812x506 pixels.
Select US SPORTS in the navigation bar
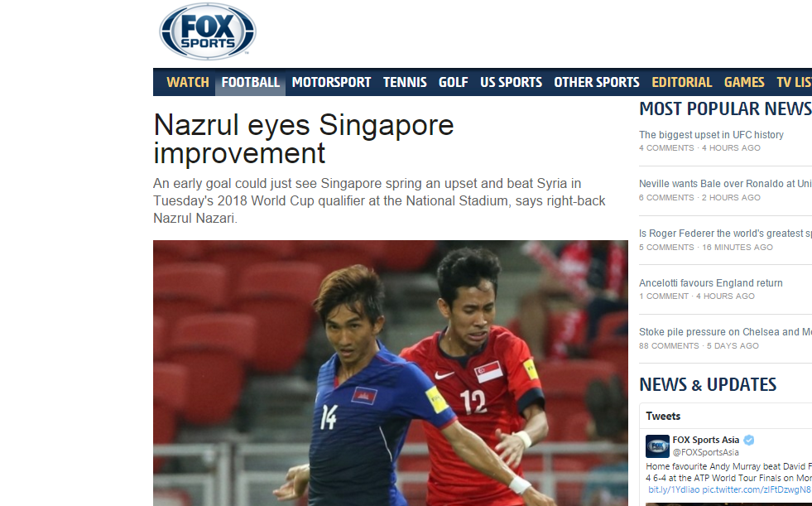point(511,82)
